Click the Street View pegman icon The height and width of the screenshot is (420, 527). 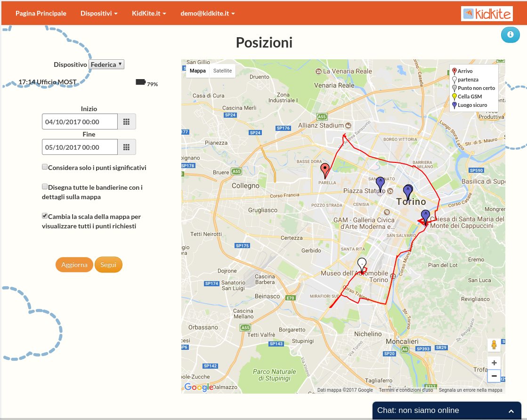click(x=494, y=345)
